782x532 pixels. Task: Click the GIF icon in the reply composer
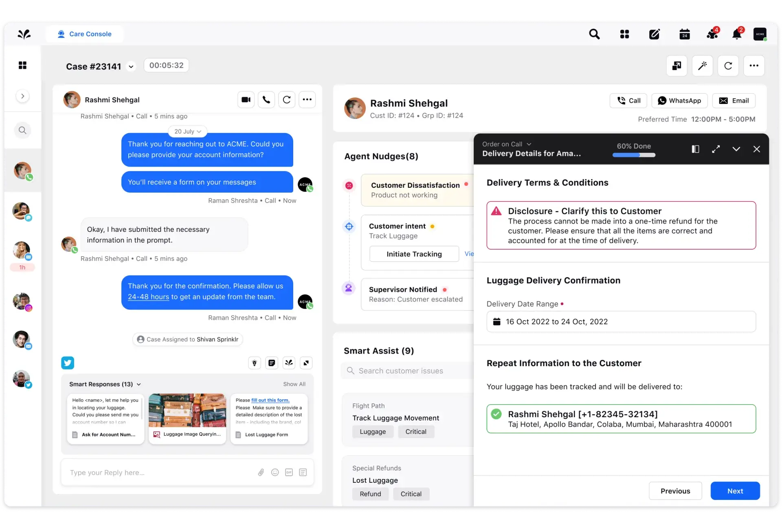click(289, 473)
